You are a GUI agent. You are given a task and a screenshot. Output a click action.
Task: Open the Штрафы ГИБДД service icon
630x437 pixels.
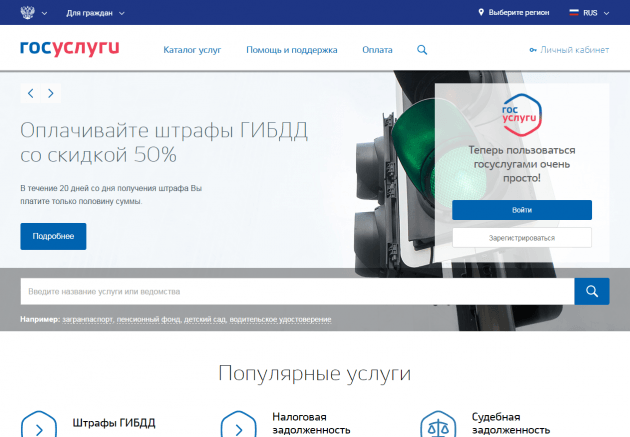[38, 426]
